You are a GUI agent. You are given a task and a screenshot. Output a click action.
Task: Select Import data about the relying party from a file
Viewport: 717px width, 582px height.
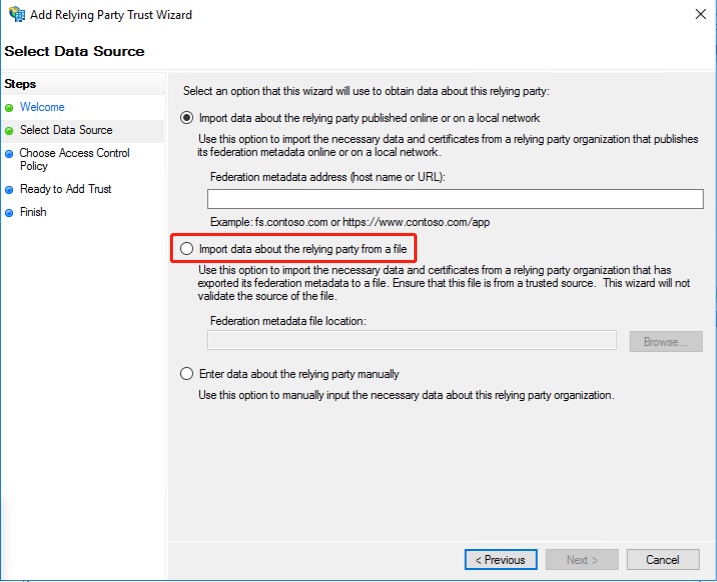pyautogui.click(x=187, y=249)
